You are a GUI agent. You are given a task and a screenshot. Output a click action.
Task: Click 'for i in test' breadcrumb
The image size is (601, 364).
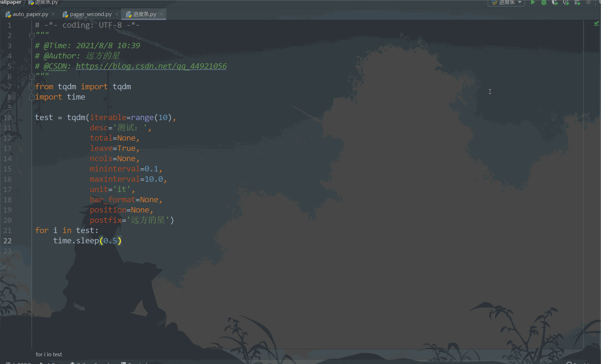click(x=49, y=354)
